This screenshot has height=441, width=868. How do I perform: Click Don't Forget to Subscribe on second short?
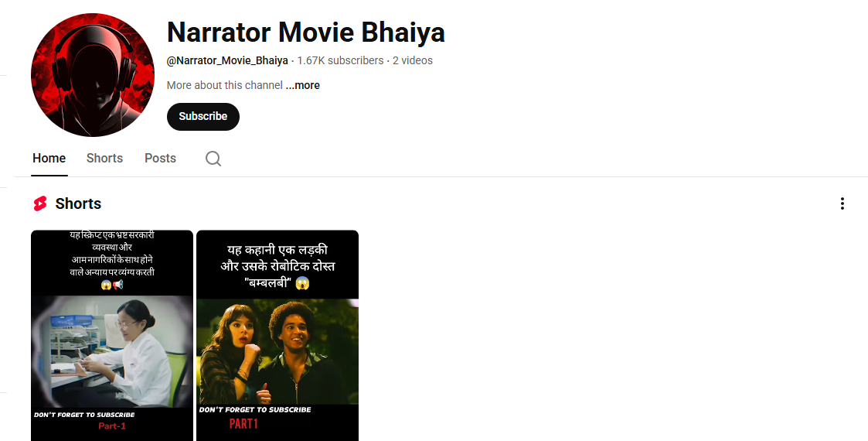point(255,410)
